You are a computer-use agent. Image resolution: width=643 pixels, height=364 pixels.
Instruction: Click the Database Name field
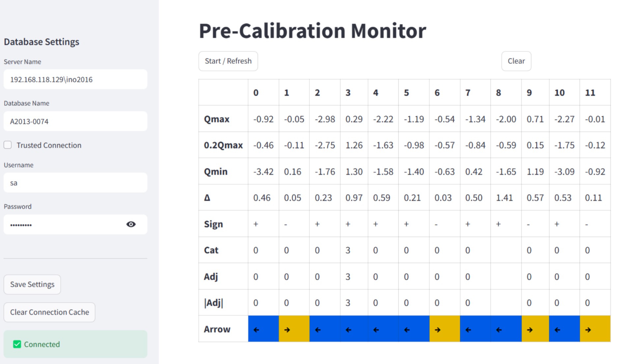[x=75, y=121]
